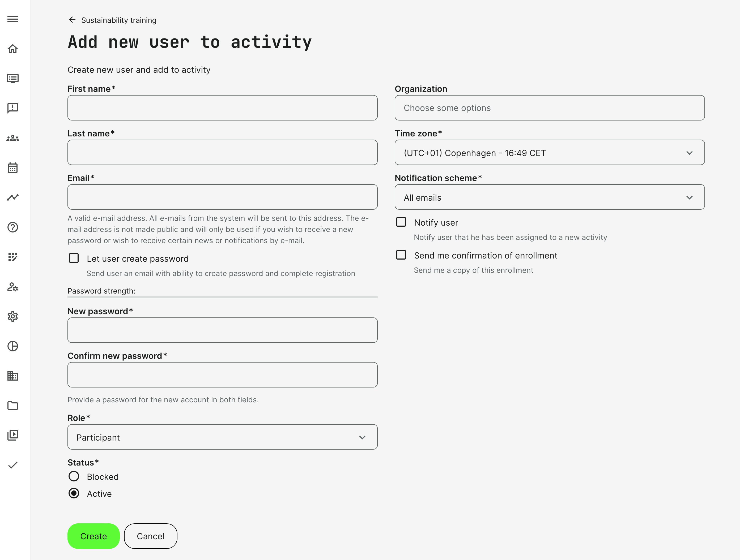Open the hamburger menu icon
This screenshot has width=740, height=560.
(13, 19)
